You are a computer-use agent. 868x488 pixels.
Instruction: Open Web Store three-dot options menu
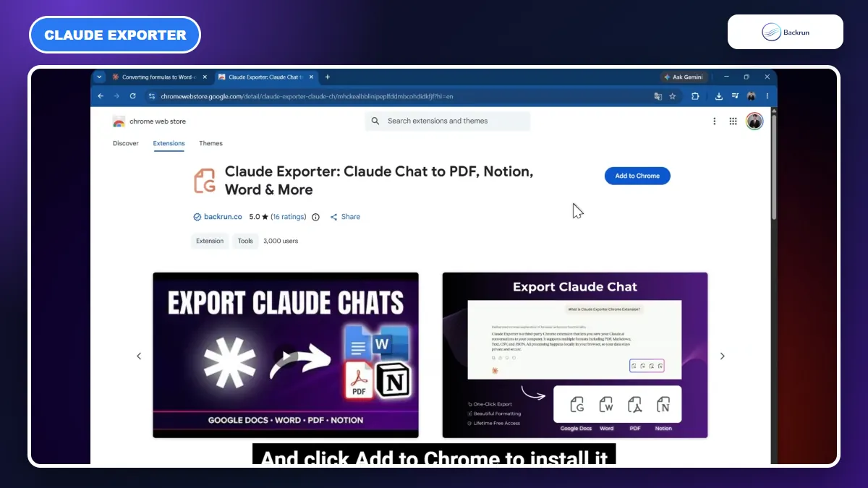coord(715,121)
